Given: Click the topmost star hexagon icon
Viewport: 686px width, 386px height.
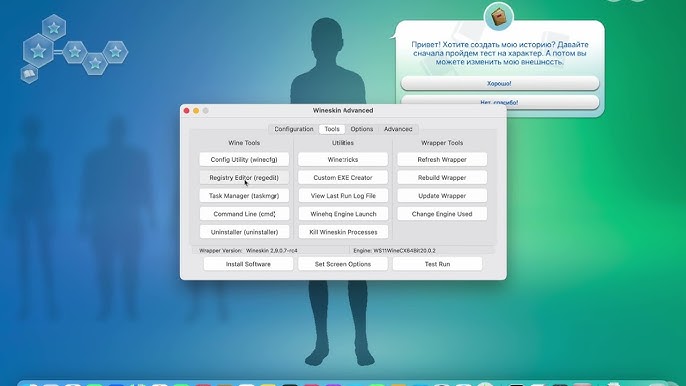Looking at the screenshot, I should (x=54, y=28).
